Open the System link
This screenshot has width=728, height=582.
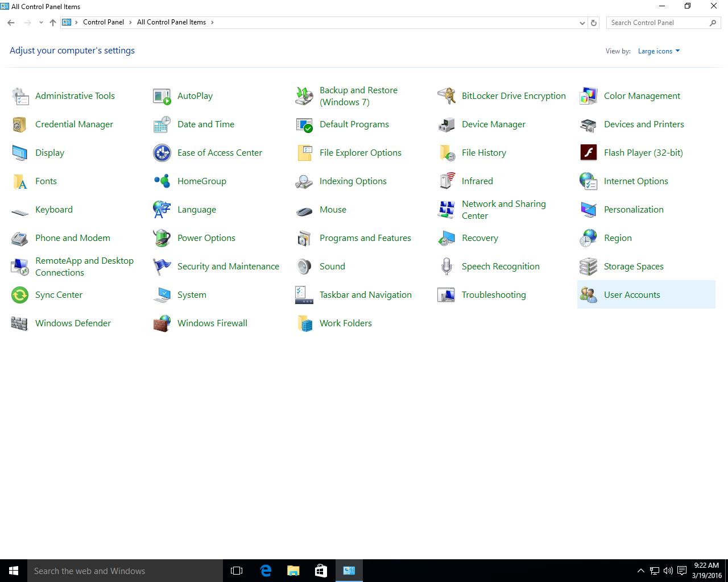(192, 295)
